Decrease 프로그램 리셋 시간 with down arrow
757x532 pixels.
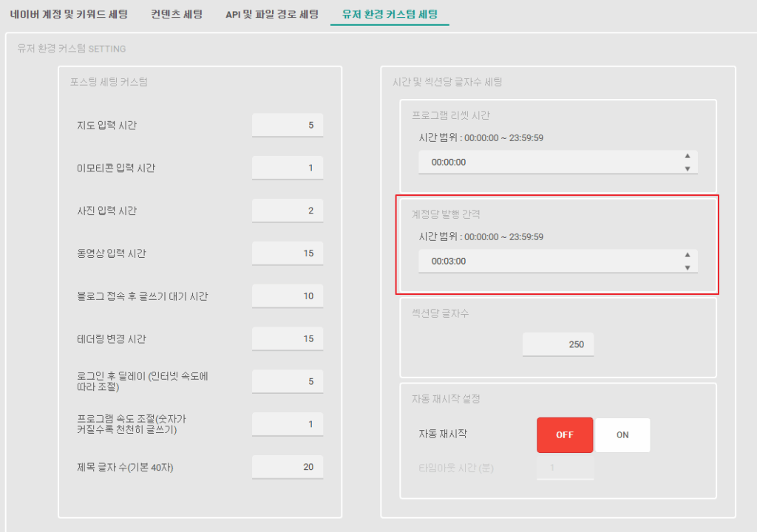pos(688,168)
